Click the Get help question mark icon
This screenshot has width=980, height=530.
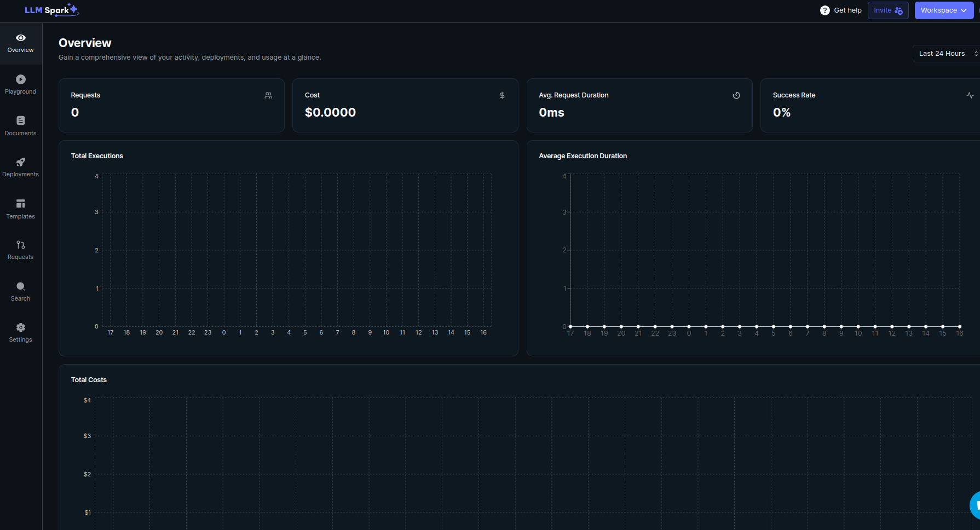coord(825,10)
